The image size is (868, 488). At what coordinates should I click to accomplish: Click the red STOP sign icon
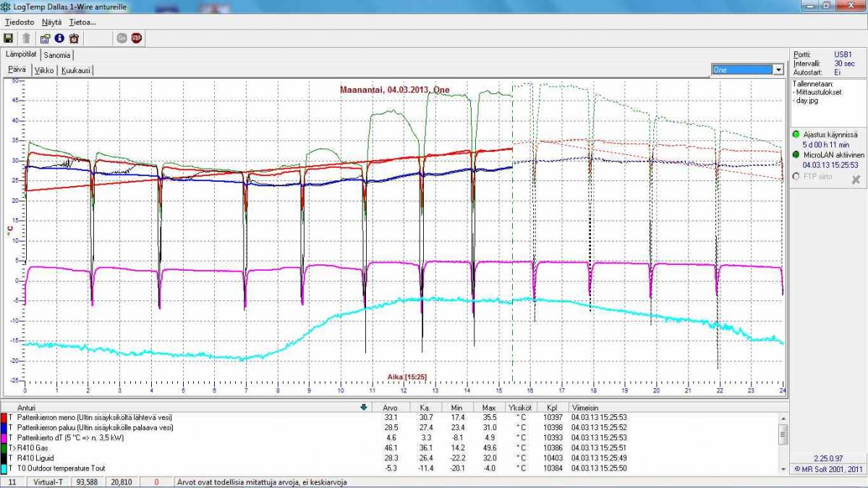[x=136, y=38]
